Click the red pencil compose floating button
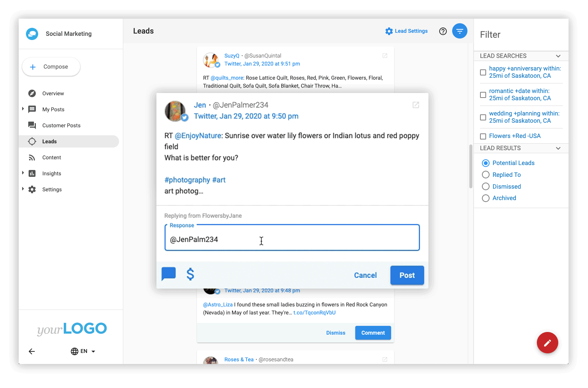Viewport: 588px width, 388px height. click(x=547, y=343)
